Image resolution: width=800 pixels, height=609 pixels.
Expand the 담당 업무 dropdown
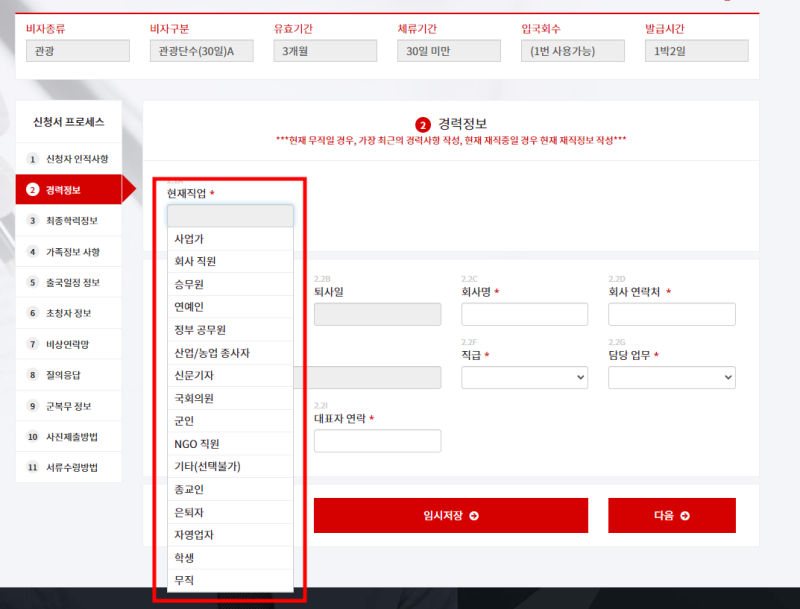click(671, 377)
